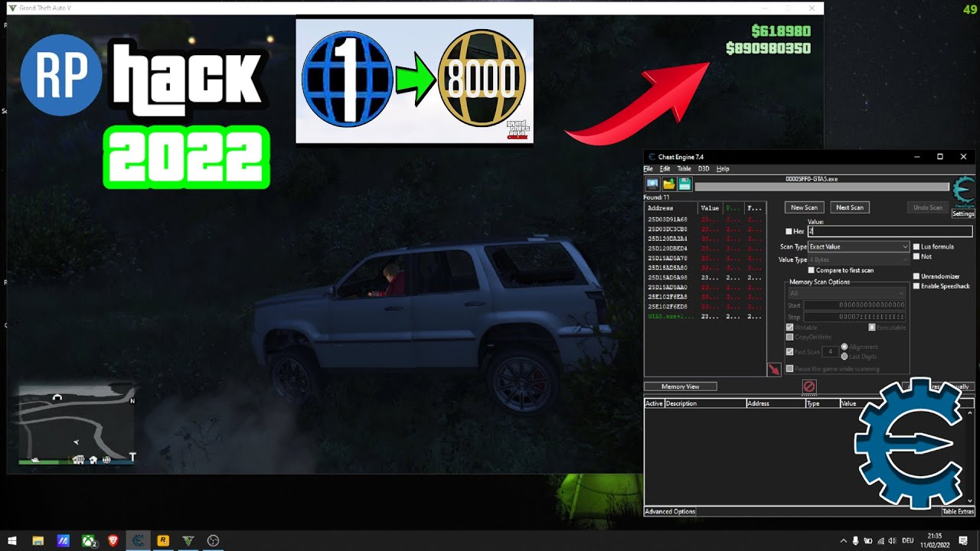Click the Fast Scan alignment value field
The width and height of the screenshot is (980, 551).
pyautogui.click(x=830, y=352)
